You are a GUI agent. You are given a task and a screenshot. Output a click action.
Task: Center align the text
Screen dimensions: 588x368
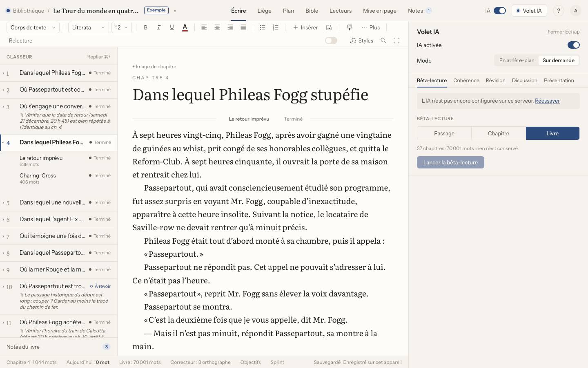(217, 27)
